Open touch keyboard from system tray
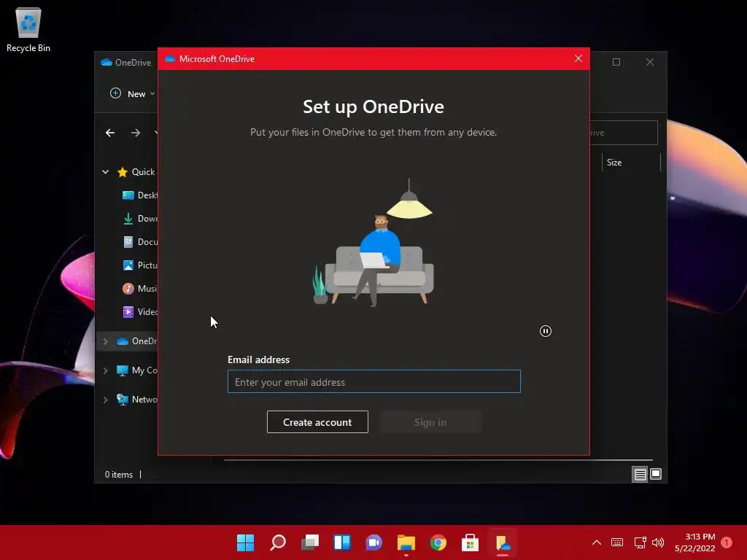This screenshot has width=747, height=560. [617, 542]
